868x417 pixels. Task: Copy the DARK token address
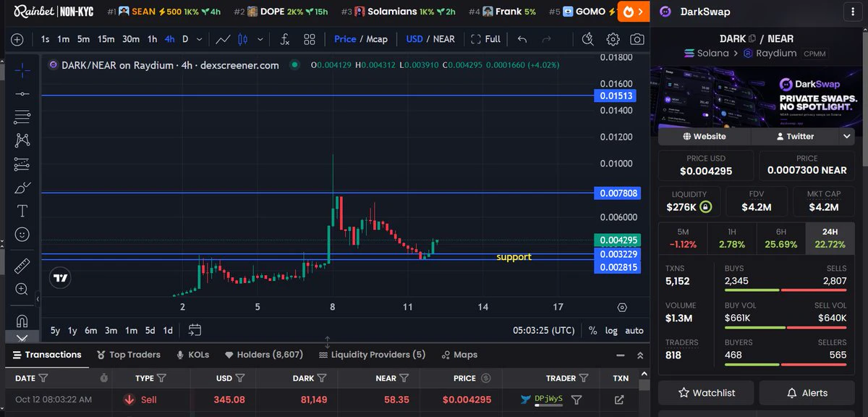coord(752,39)
